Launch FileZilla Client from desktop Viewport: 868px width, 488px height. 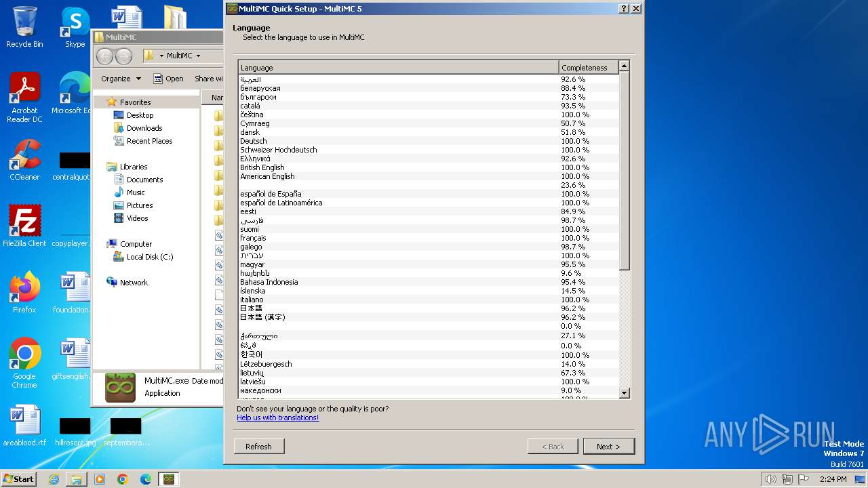coord(24,226)
